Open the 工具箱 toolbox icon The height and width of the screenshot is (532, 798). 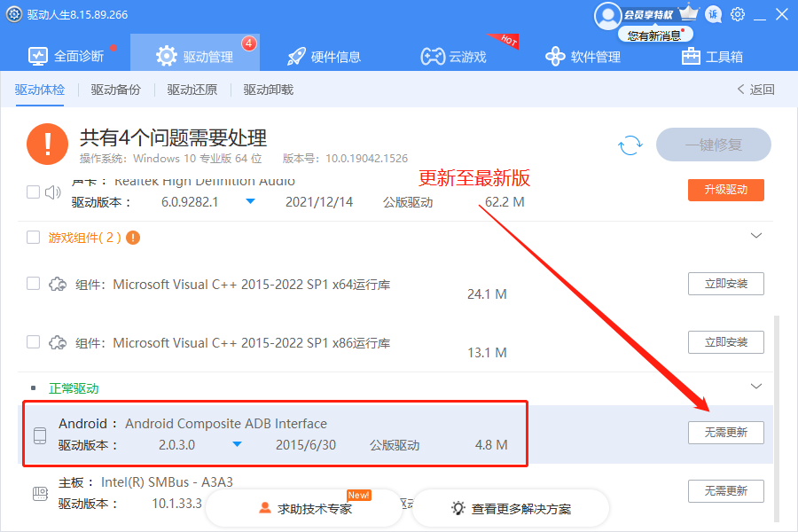[x=691, y=54]
